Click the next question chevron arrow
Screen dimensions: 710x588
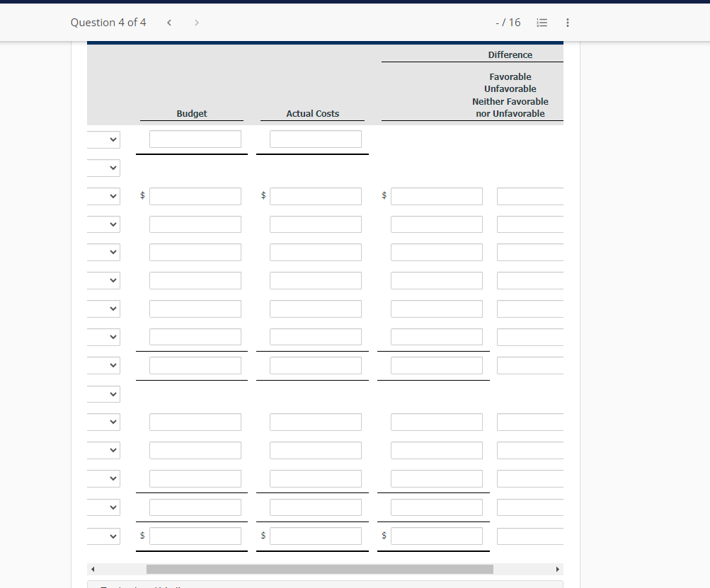[196, 22]
